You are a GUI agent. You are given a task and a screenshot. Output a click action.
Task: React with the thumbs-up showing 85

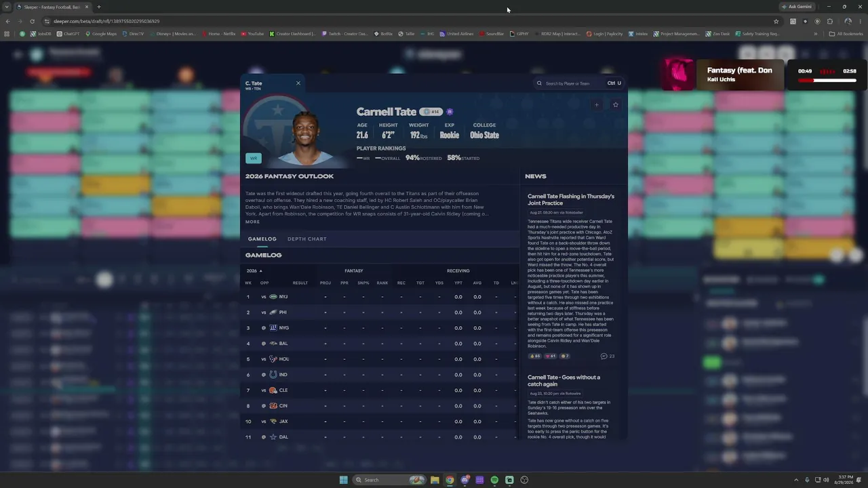click(535, 356)
